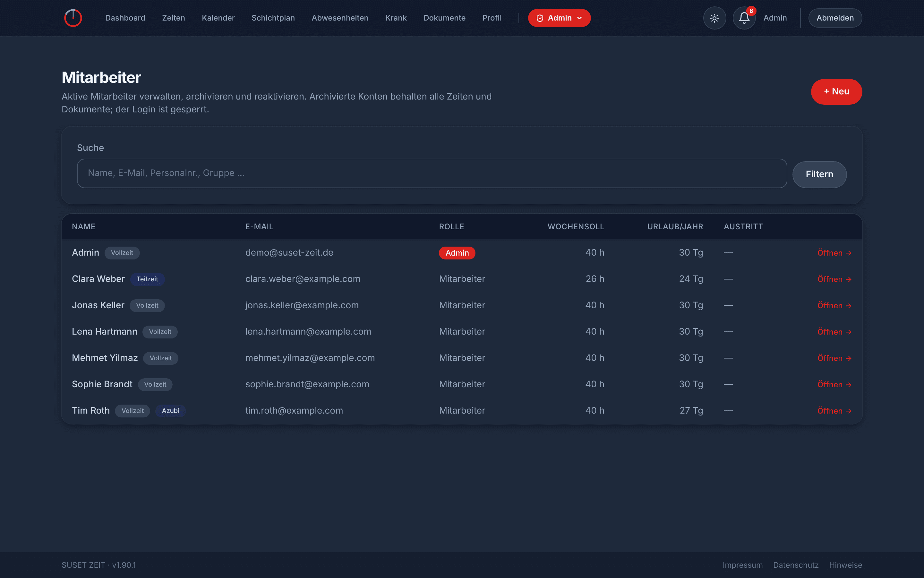This screenshot has width=924, height=578.
Task: Open Mehmet Yilmaz's record
Action: [834, 358]
